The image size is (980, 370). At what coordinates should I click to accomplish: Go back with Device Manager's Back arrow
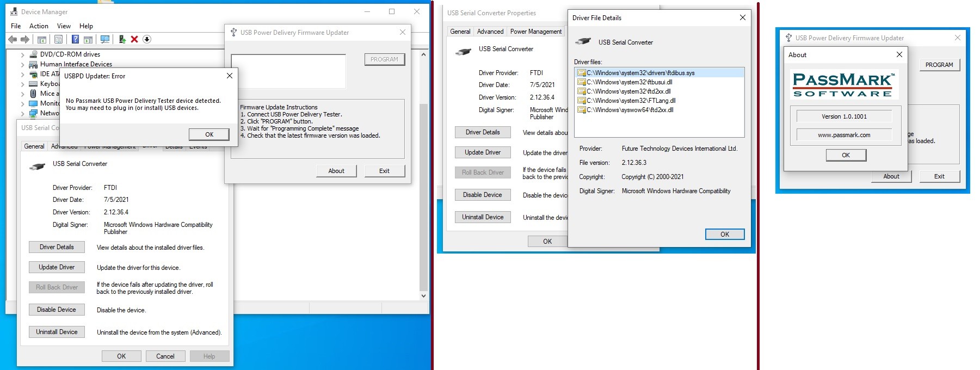pos(13,39)
